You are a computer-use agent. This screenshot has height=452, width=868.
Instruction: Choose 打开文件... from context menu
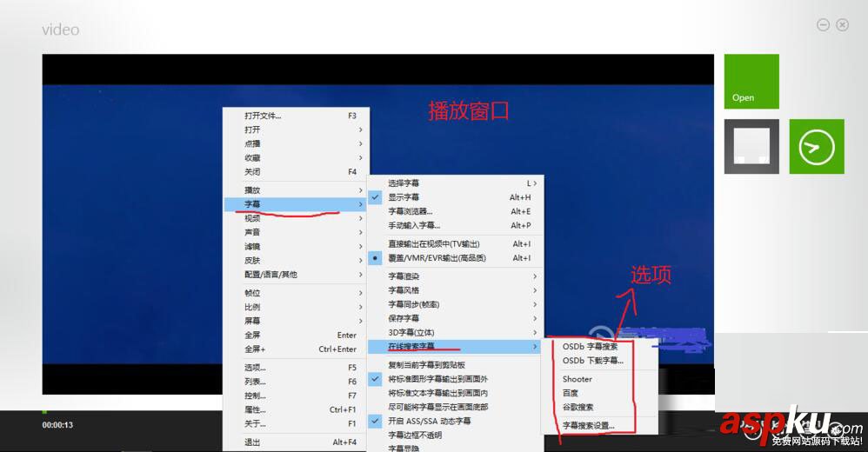click(x=297, y=116)
